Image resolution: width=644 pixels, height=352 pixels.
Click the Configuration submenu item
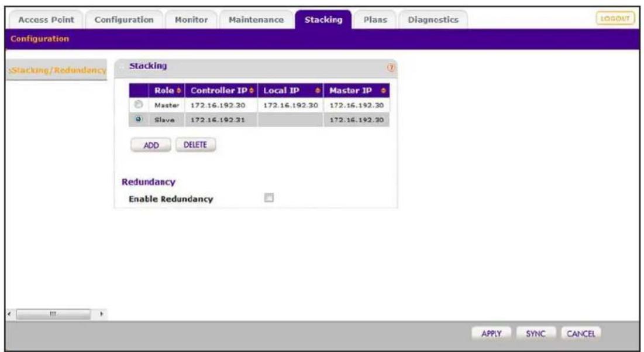[x=40, y=39]
